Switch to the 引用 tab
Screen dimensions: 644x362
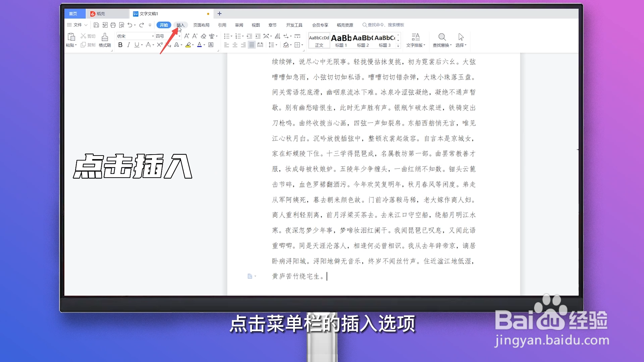(x=222, y=25)
